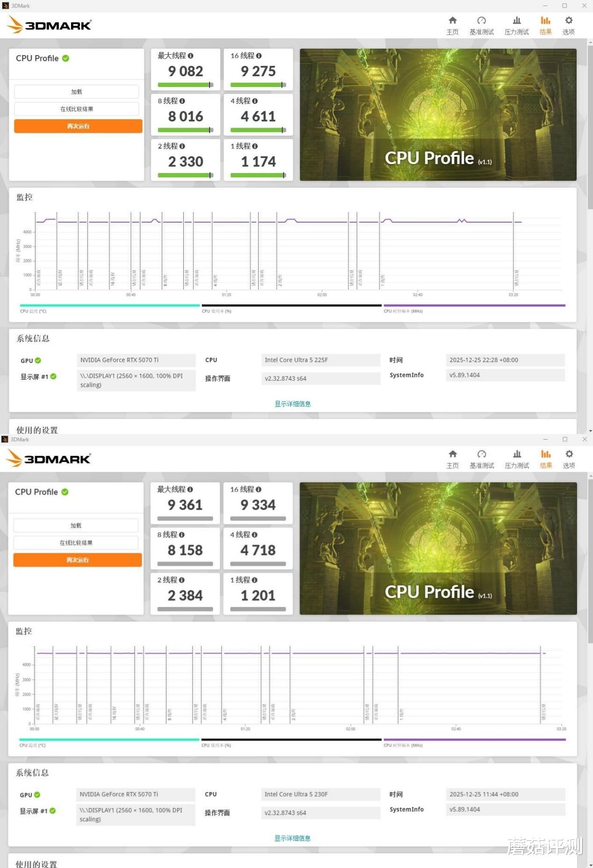Click green 显示屏 #1 check in 225F window
This screenshot has width=593, height=868.
[x=53, y=376]
